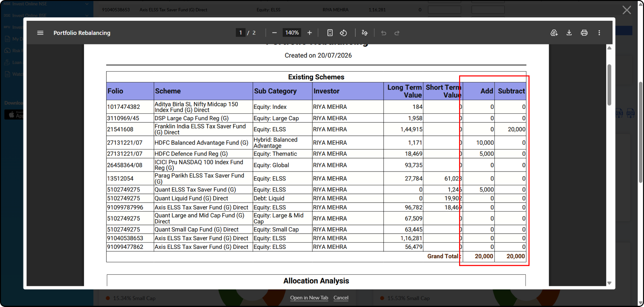
Task: Click the PDF vertical scrollbar thumb
Action: click(x=609, y=85)
